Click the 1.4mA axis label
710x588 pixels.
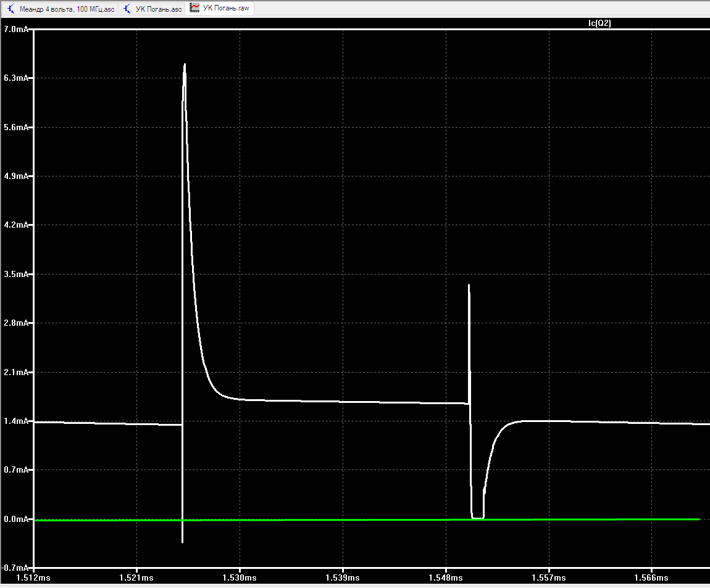click(16, 421)
